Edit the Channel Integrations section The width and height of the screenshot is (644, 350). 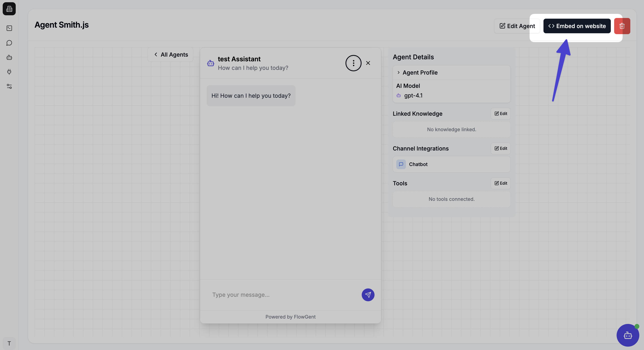pos(501,148)
